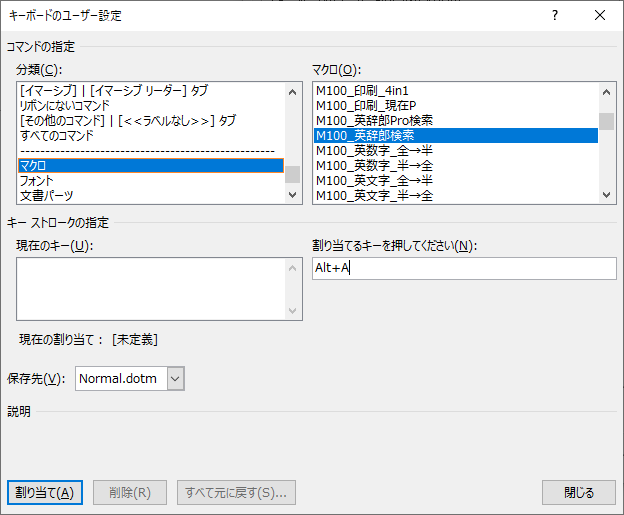The height and width of the screenshot is (515, 624).
Task: Open the 保存先 Normal.dotm dropdown
Action: coord(176,378)
